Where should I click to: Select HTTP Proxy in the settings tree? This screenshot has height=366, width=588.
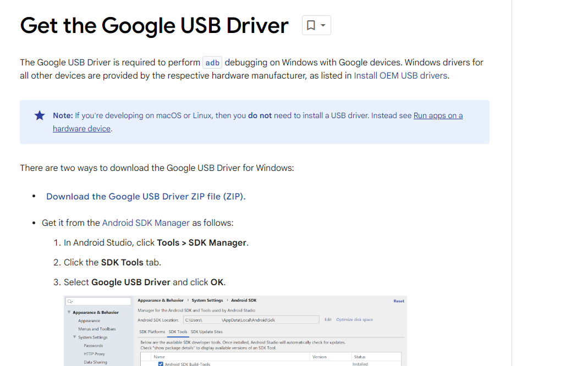coord(94,354)
